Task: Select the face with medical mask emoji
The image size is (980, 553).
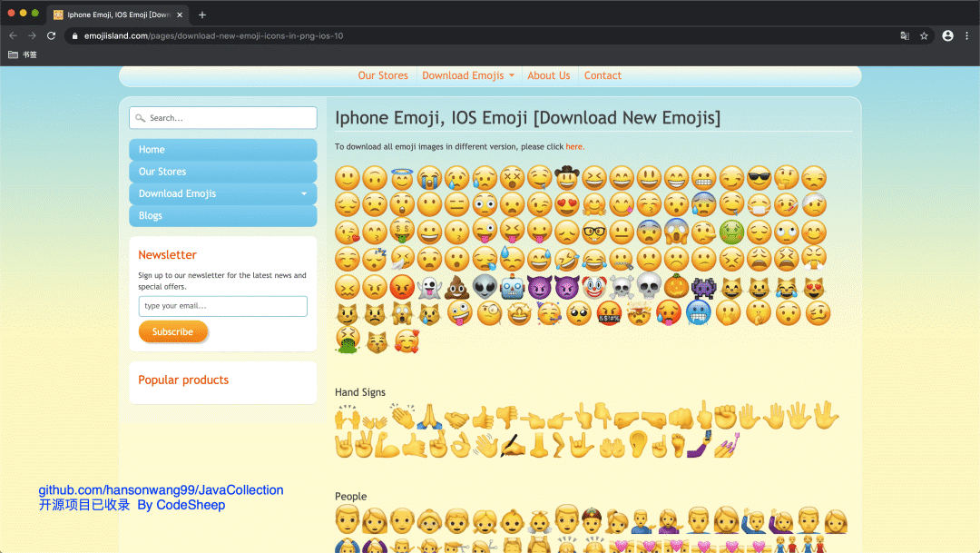Action: [x=759, y=204]
